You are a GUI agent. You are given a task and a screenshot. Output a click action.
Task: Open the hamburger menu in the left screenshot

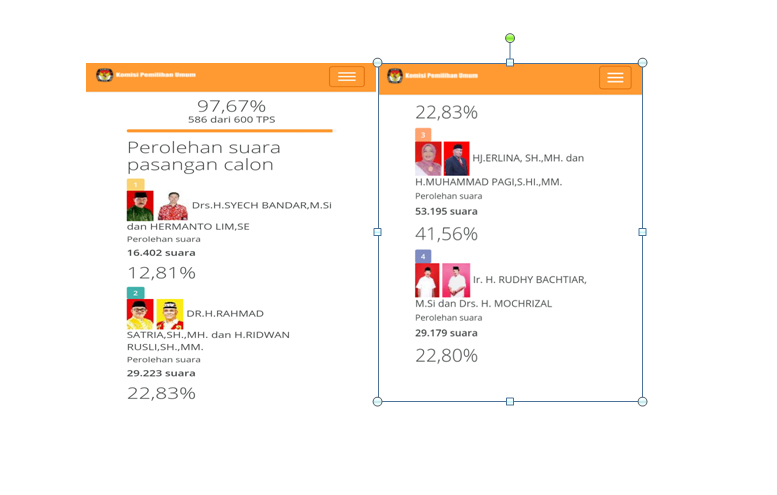pos(346,77)
